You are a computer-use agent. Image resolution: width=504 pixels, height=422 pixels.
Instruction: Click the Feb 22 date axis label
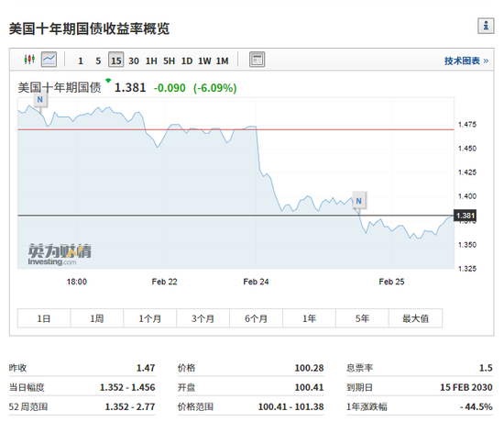pyautogui.click(x=165, y=282)
